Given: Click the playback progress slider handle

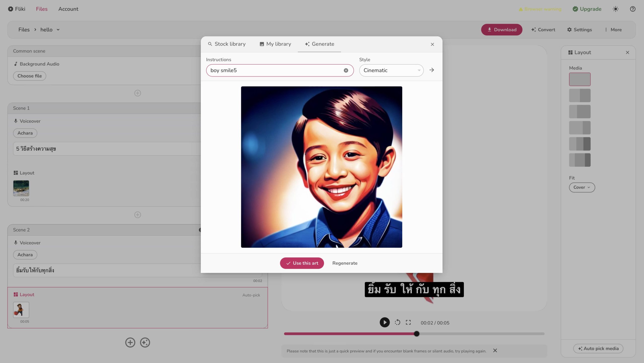Looking at the screenshot, I should click(x=417, y=334).
